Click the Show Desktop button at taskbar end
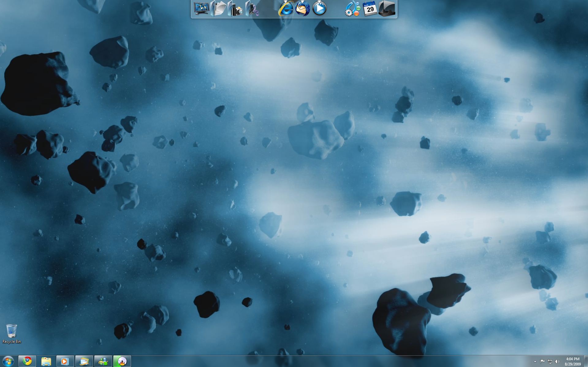Viewport: 588px width, 367px height. tap(586, 361)
